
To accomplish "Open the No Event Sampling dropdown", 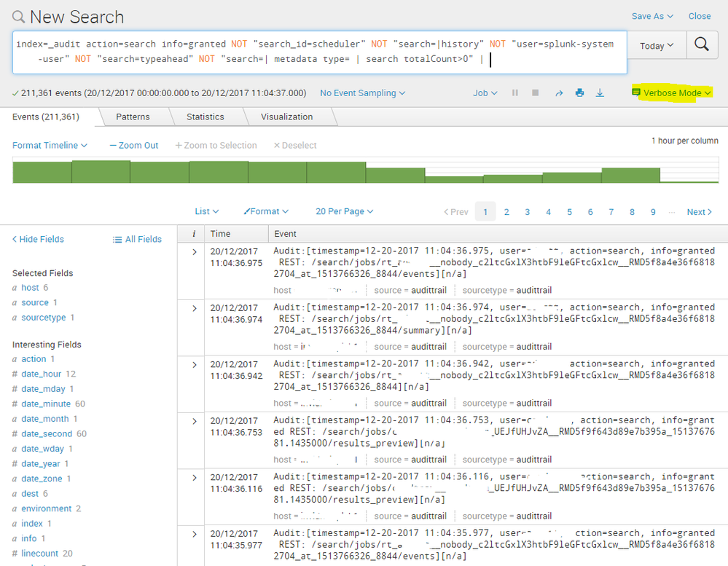I will [x=362, y=93].
